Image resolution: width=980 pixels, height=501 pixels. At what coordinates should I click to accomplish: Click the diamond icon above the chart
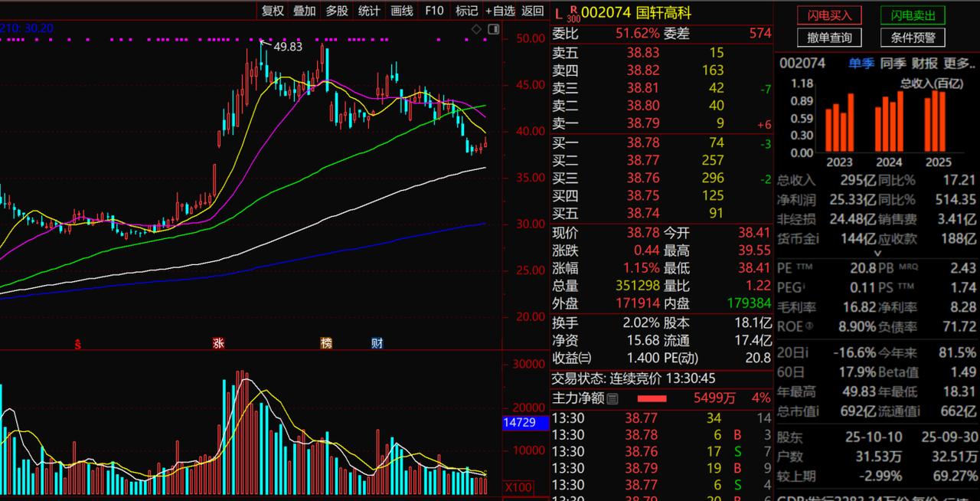(x=476, y=29)
